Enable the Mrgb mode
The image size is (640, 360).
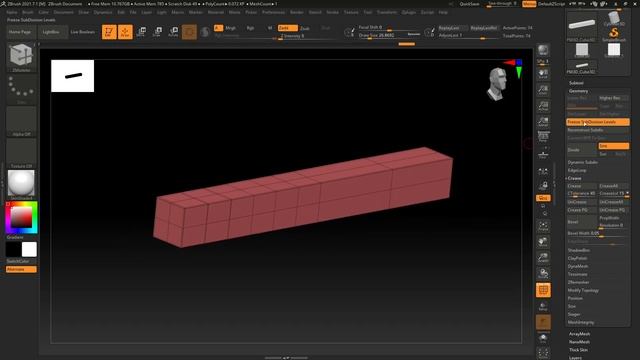[231, 28]
